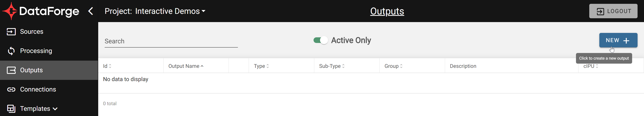Click the Outputs page title link
This screenshot has height=116, width=644.
coord(387,11)
